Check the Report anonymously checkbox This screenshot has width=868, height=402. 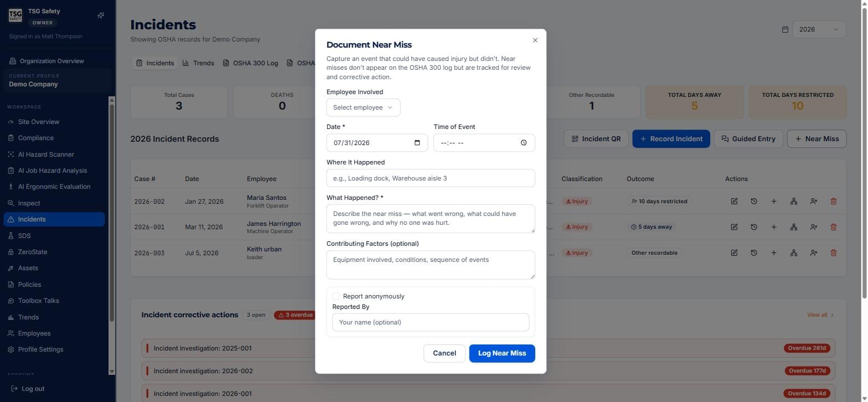coord(336,296)
